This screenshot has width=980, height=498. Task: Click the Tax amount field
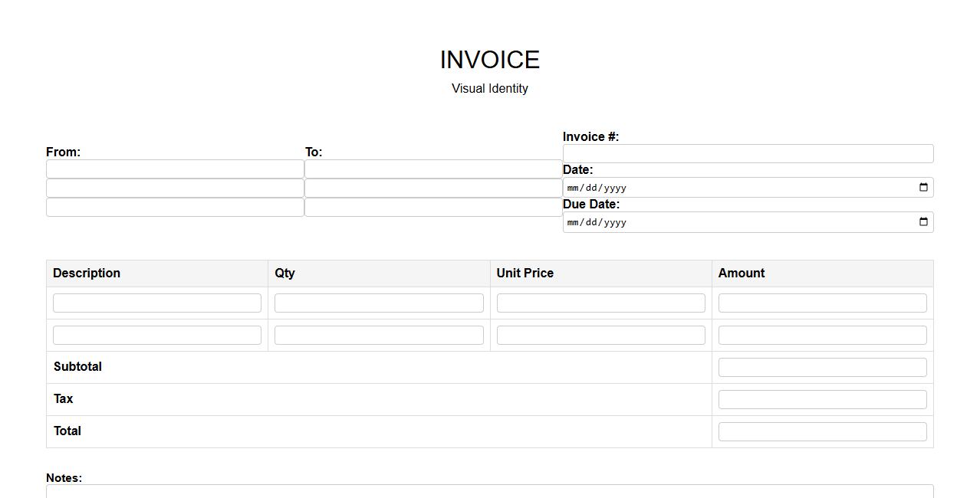coord(822,400)
